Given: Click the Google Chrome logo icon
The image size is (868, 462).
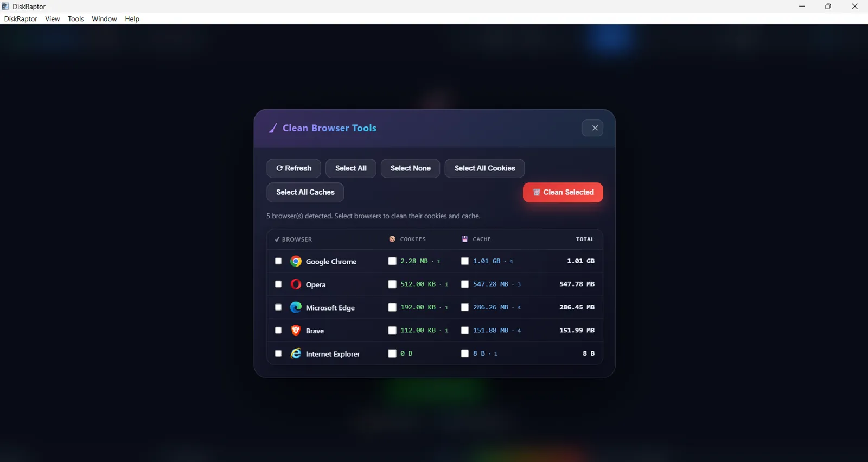Looking at the screenshot, I should (296, 261).
